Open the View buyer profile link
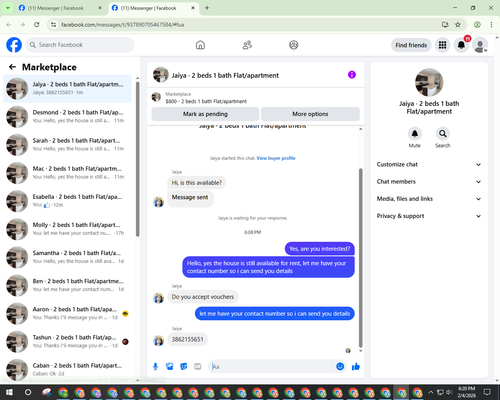 click(x=276, y=158)
